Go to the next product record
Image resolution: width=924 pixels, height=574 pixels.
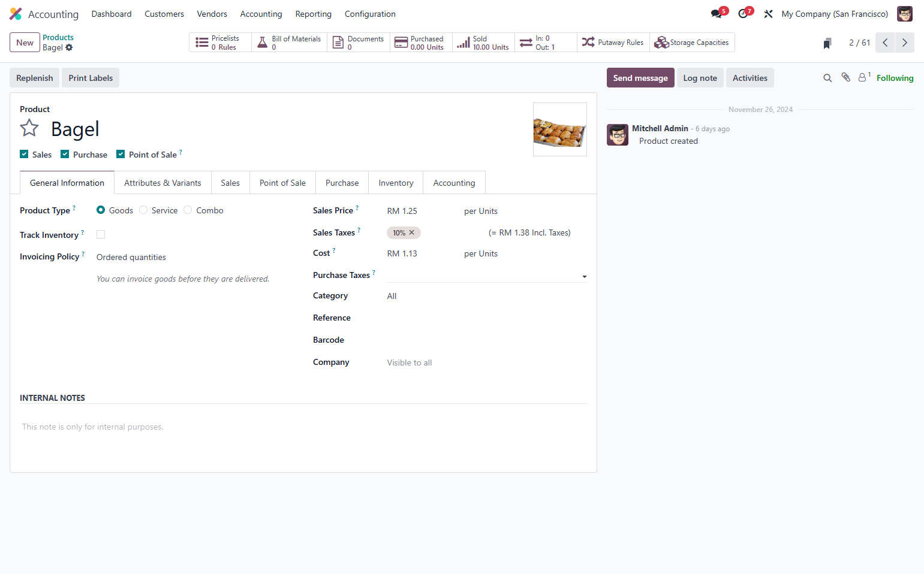(905, 43)
